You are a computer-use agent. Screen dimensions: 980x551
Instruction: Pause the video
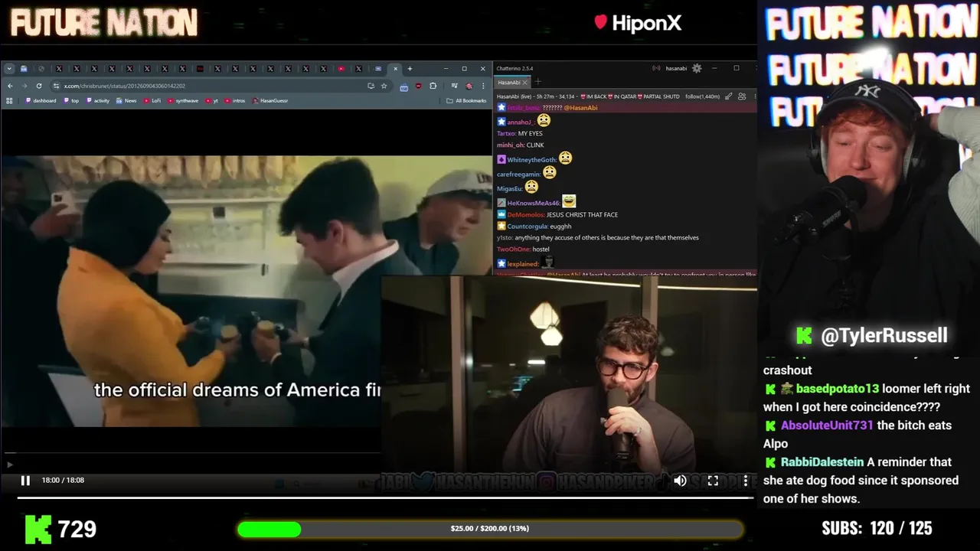25,481
